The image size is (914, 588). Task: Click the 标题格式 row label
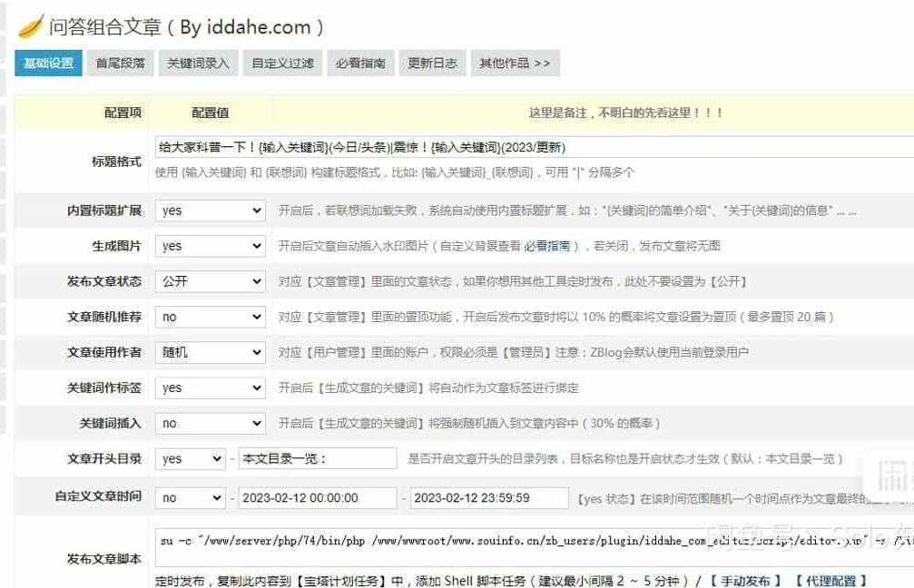pos(116,162)
